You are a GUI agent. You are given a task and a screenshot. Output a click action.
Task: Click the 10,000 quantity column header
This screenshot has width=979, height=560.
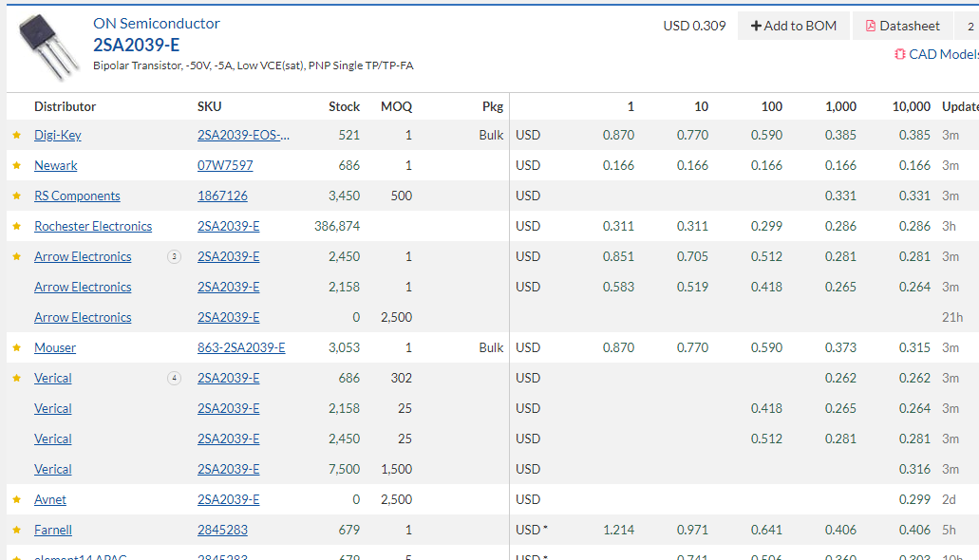(911, 106)
